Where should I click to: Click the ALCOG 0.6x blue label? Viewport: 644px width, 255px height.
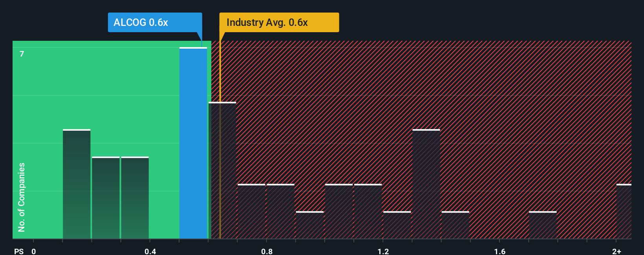tap(155, 22)
